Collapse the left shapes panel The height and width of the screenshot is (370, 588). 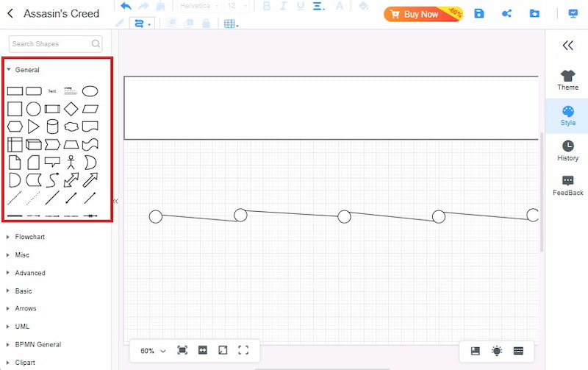pos(115,201)
